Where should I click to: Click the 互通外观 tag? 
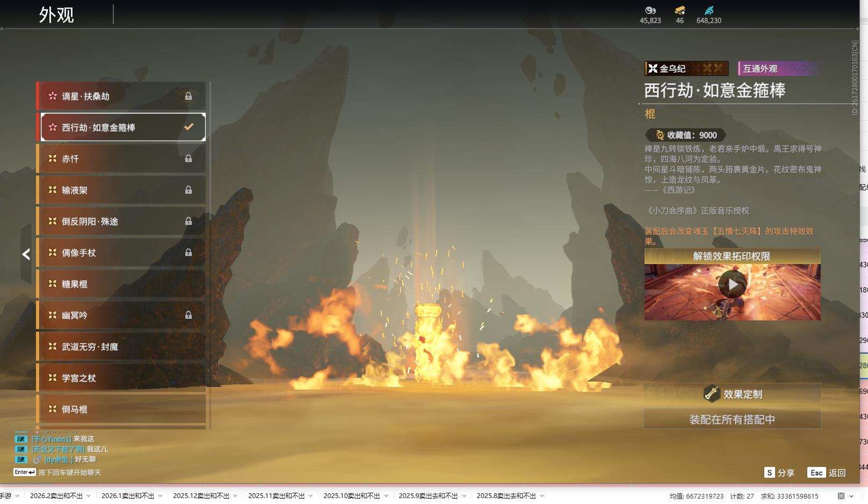coord(778,69)
